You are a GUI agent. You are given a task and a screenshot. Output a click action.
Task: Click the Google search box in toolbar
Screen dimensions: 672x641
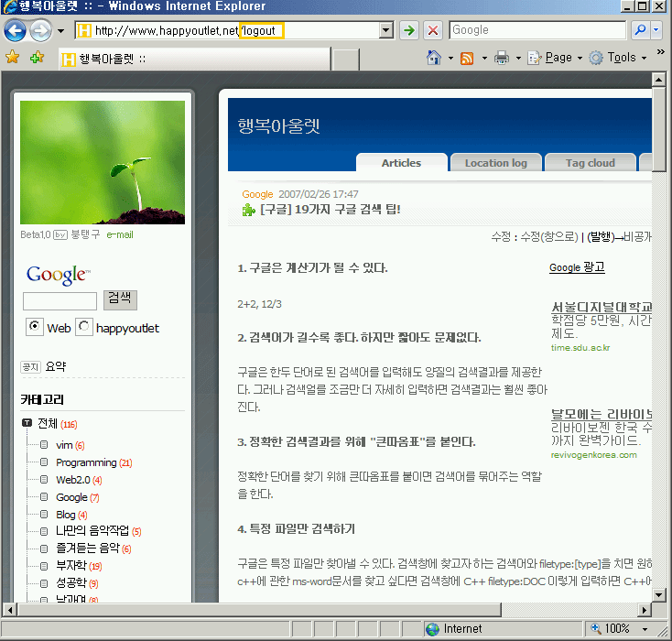pyautogui.click(x=537, y=30)
